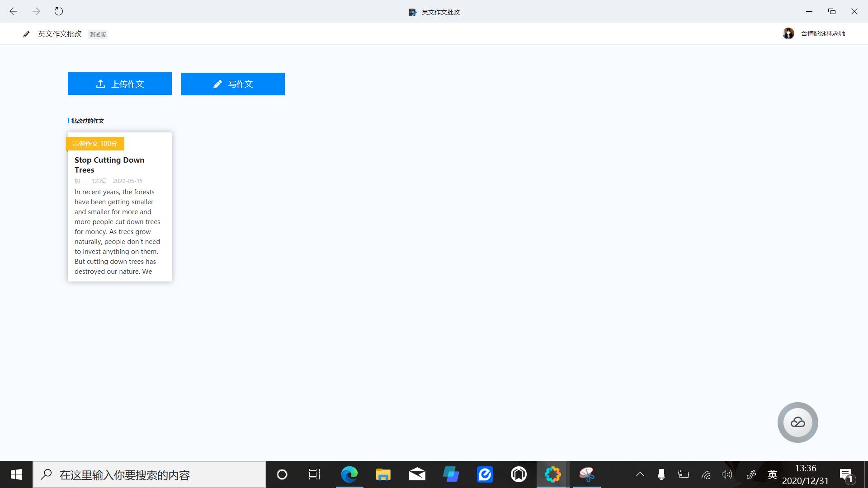Open the clock showing 13:36

(806, 474)
